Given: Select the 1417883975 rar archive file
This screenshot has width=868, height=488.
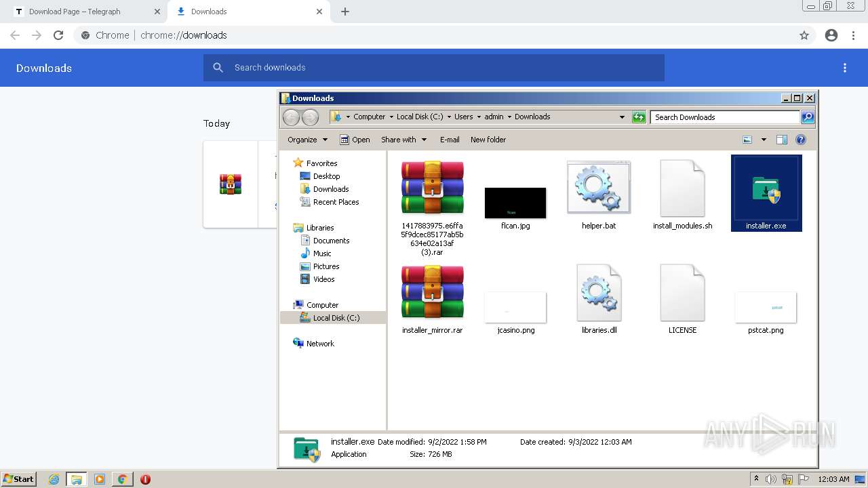Looking at the screenshot, I should tap(432, 207).
